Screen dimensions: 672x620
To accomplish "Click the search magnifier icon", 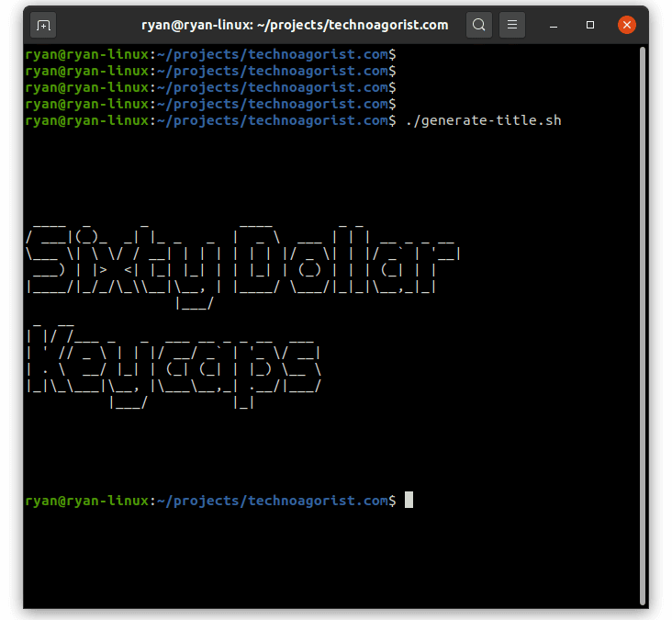I will [479, 26].
